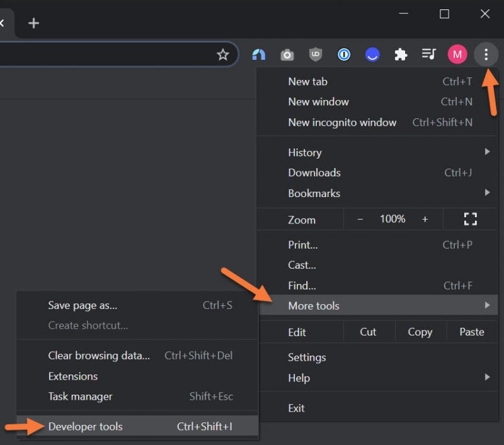
Task: Expand the More tools submenu
Action: [315, 305]
